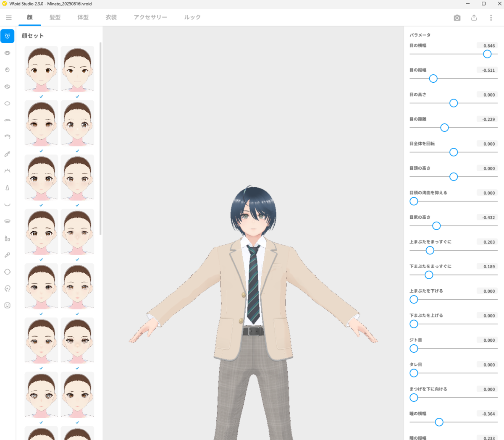Click the export/share icon near top right
504x440 pixels.
pos(474,18)
